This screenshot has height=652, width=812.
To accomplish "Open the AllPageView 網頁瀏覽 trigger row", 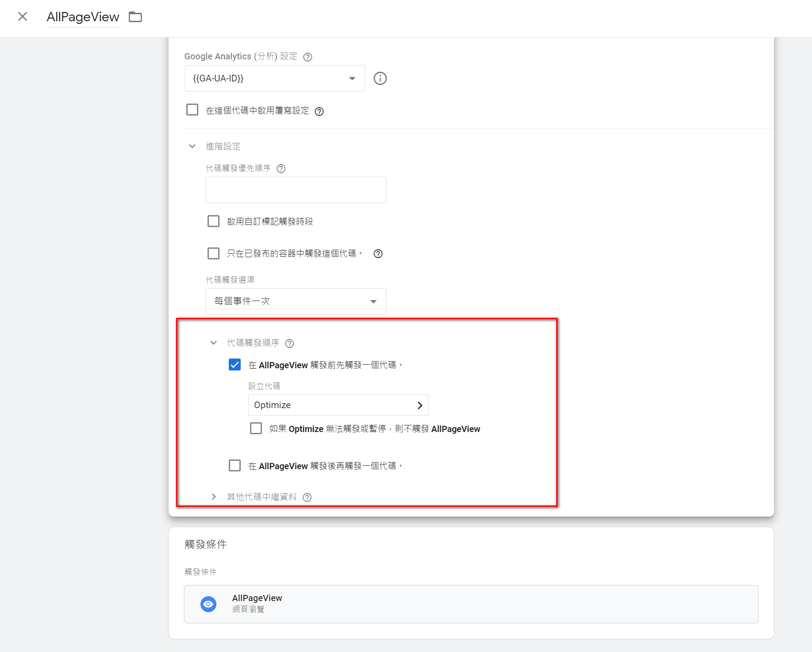I will pos(471,604).
